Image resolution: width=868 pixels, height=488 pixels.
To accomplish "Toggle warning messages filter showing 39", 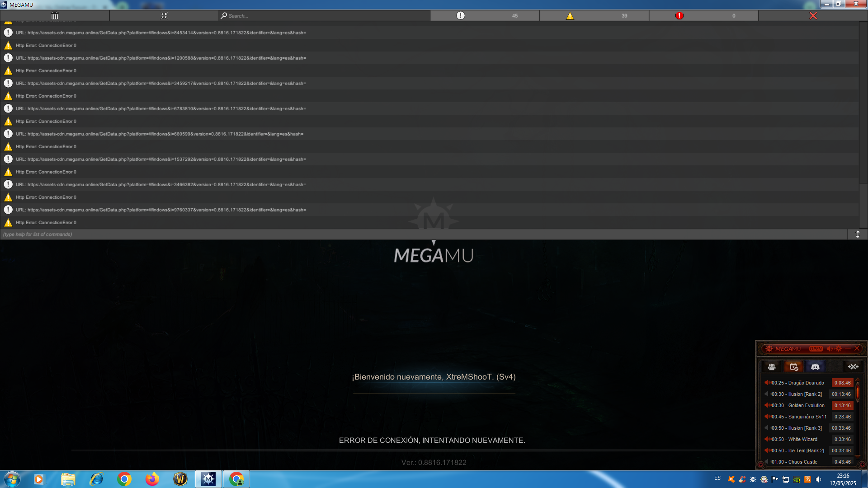I will click(594, 16).
